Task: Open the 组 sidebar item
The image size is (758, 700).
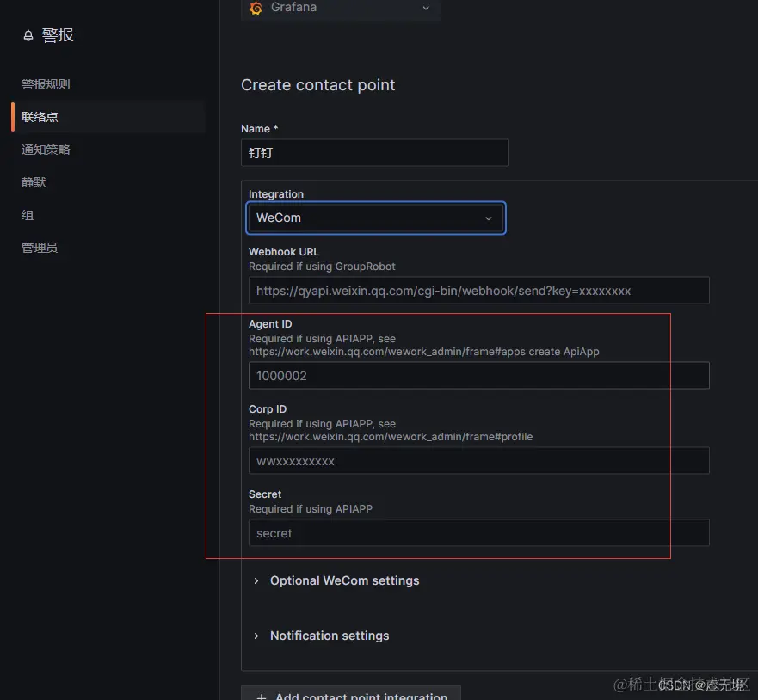Action: (28, 215)
